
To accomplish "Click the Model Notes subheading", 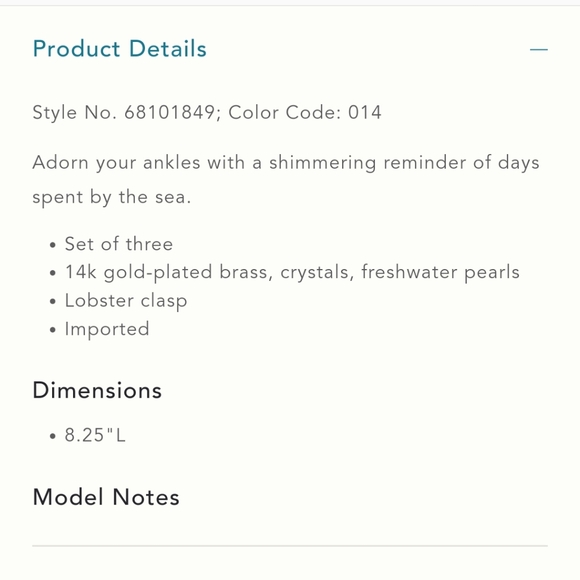I will (x=106, y=497).
